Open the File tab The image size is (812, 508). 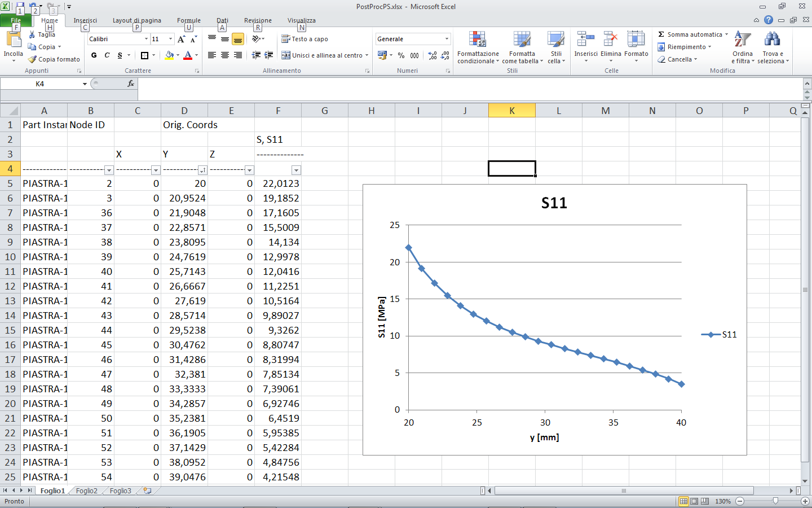pos(16,20)
